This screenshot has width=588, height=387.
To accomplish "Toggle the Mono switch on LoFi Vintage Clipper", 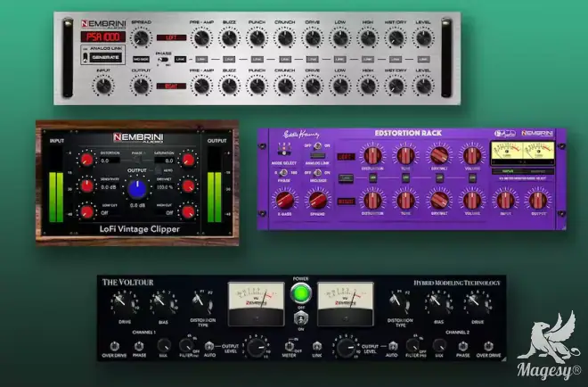I will (158, 170).
